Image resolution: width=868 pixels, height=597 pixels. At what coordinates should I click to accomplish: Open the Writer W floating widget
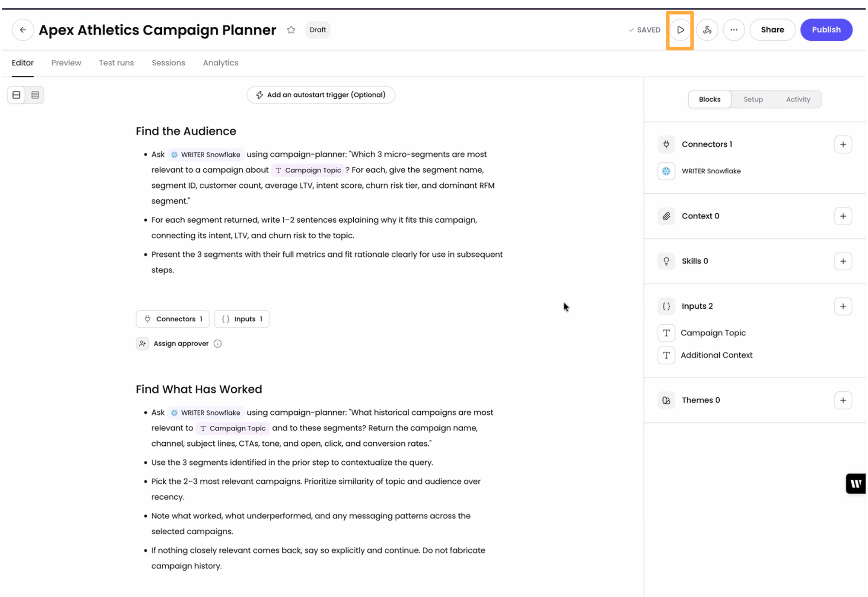856,484
